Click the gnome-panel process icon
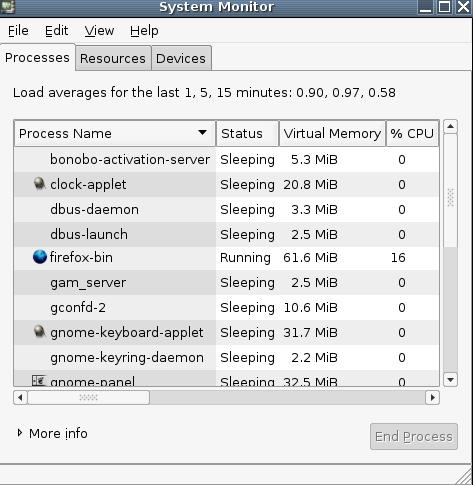The image size is (473, 485). [x=39, y=381]
